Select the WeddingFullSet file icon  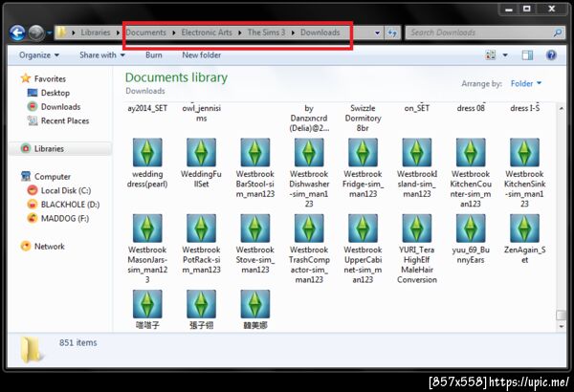[201, 152]
